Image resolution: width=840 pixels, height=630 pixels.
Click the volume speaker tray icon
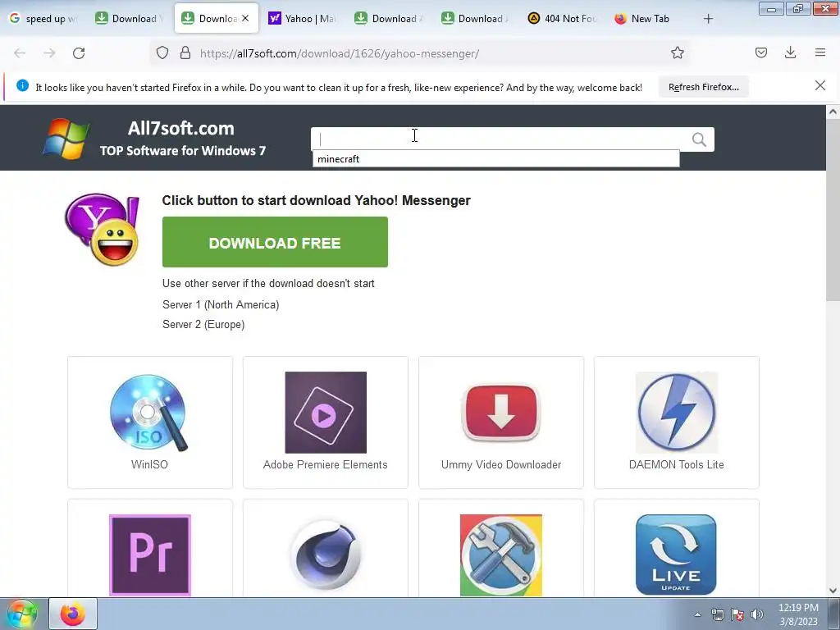(757, 614)
